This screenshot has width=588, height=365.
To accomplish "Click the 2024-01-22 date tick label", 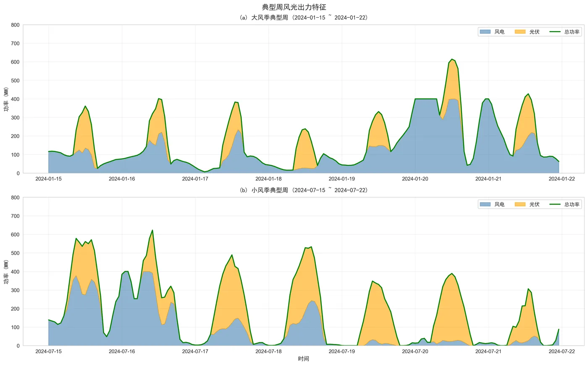I will 562,179.
